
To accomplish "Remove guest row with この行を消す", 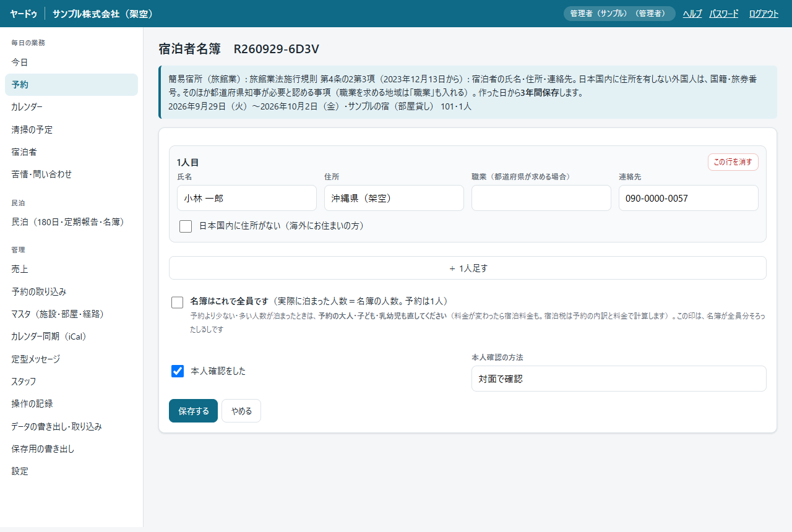I will coord(733,162).
